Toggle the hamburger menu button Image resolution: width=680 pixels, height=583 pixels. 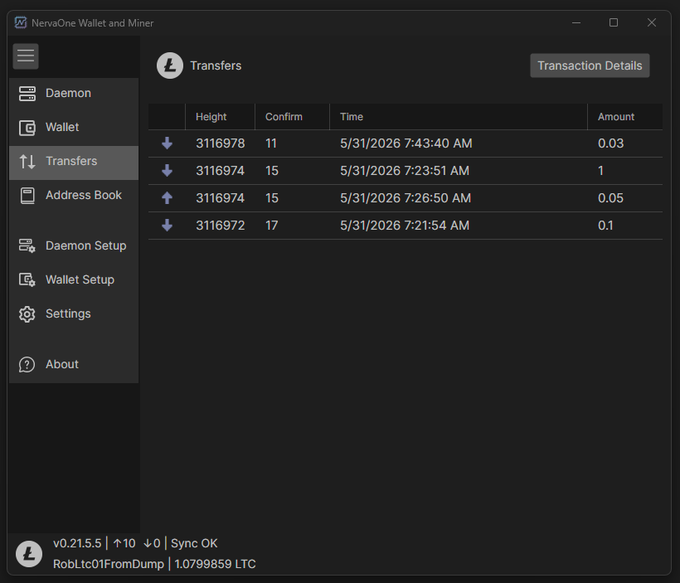click(x=26, y=56)
